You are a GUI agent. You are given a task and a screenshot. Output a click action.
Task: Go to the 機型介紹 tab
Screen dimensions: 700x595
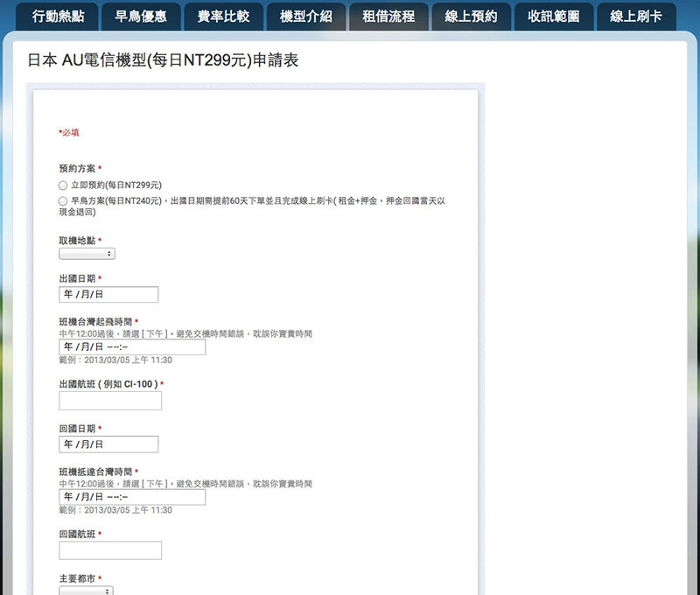click(305, 17)
